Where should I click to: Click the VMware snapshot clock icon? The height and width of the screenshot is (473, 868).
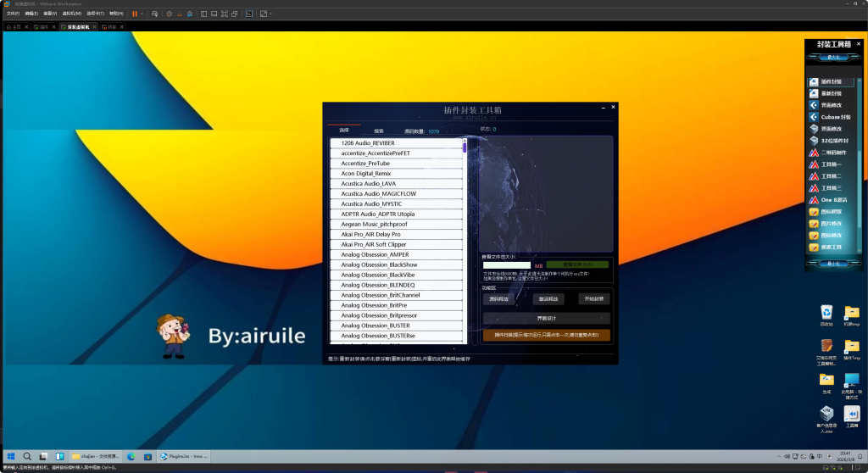(x=170, y=14)
